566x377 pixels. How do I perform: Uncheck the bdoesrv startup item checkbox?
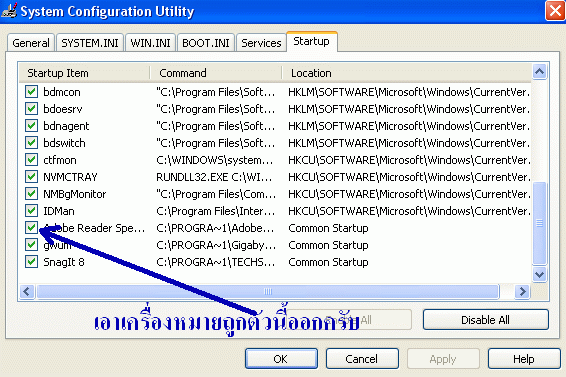pyautogui.click(x=31, y=109)
